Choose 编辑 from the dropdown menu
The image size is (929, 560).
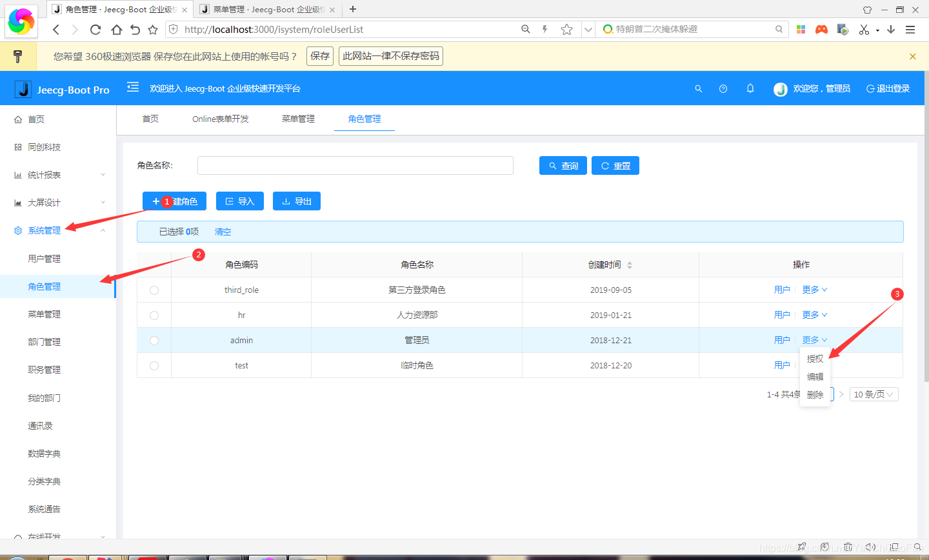point(815,377)
